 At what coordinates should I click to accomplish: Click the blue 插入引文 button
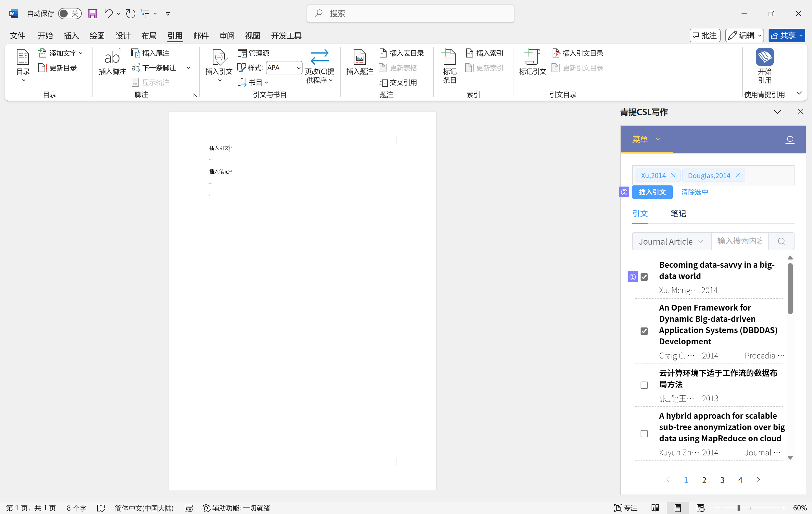click(x=652, y=192)
